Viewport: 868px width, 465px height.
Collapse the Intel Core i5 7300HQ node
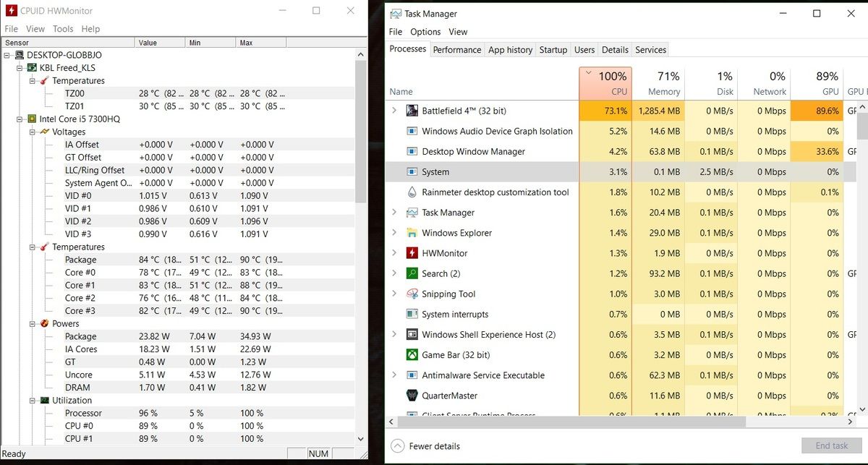click(20, 119)
